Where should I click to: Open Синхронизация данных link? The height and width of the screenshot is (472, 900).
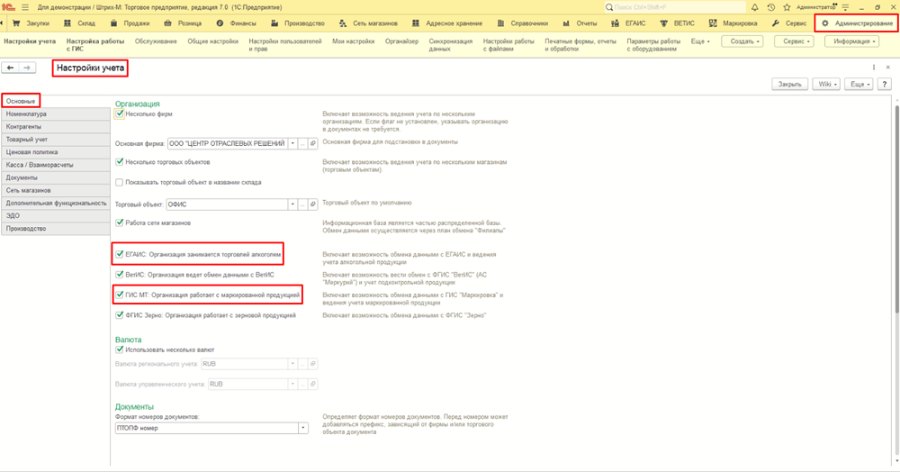[x=451, y=45]
